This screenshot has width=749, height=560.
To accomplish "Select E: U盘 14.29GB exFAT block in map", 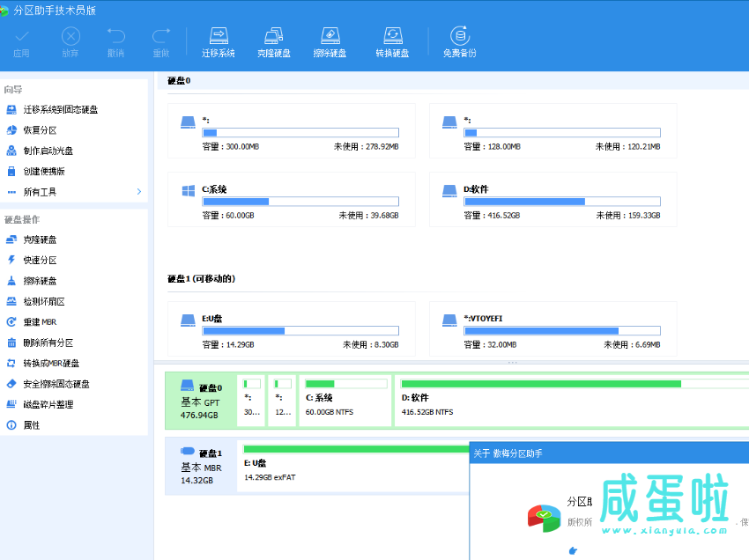I will tap(353, 466).
